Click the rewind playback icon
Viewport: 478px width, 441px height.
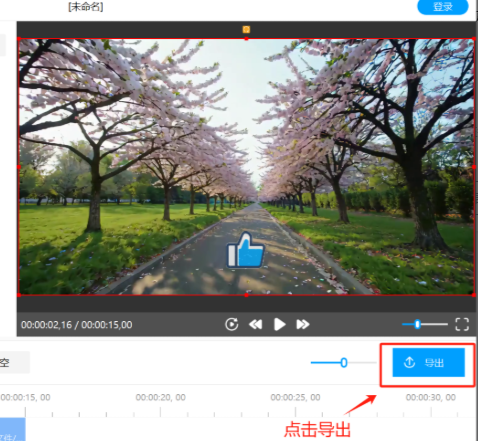[x=256, y=324]
